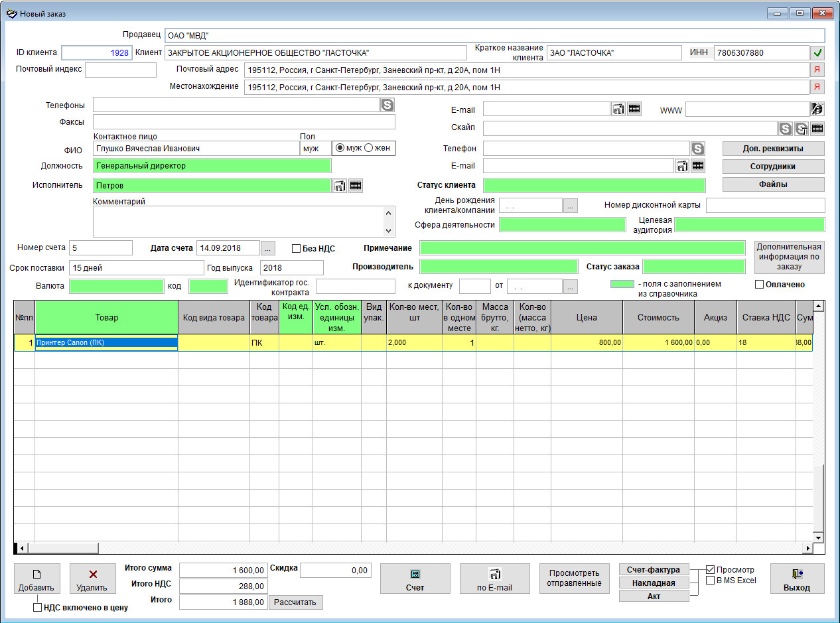Tick the Оплачено checkbox
The image size is (840, 623).
click(x=760, y=285)
